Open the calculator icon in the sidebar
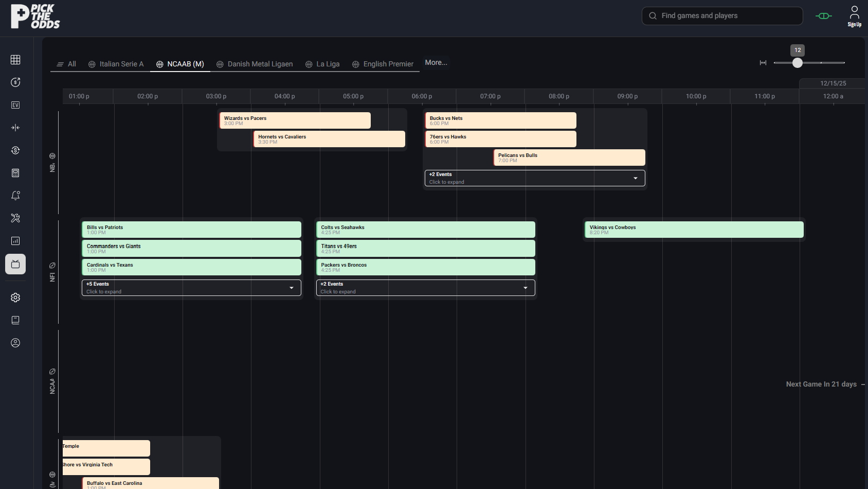This screenshot has width=868, height=489. pos(15,173)
